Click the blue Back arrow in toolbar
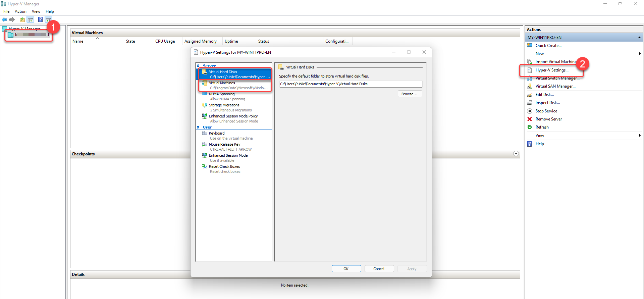This screenshot has height=299, width=644. [4, 19]
